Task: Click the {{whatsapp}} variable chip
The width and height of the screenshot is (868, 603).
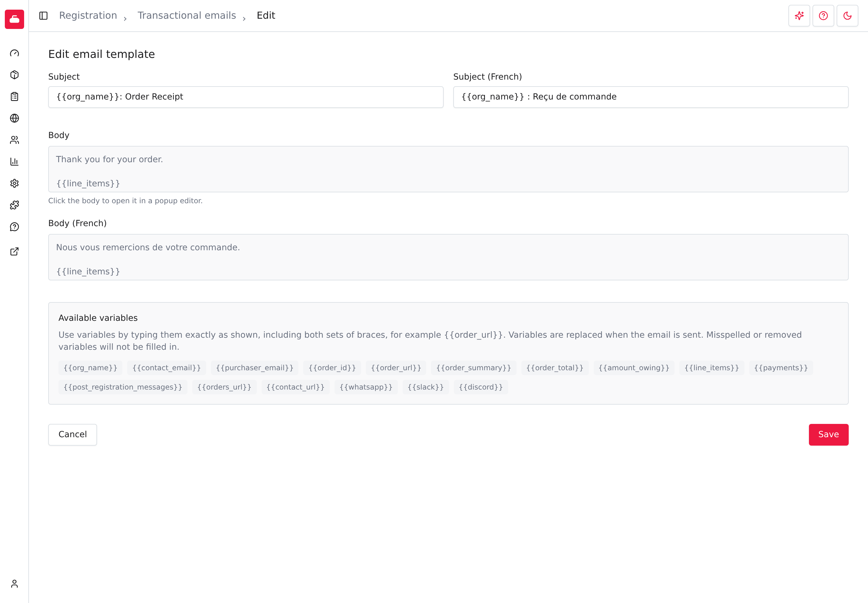Action: click(366, 387)
